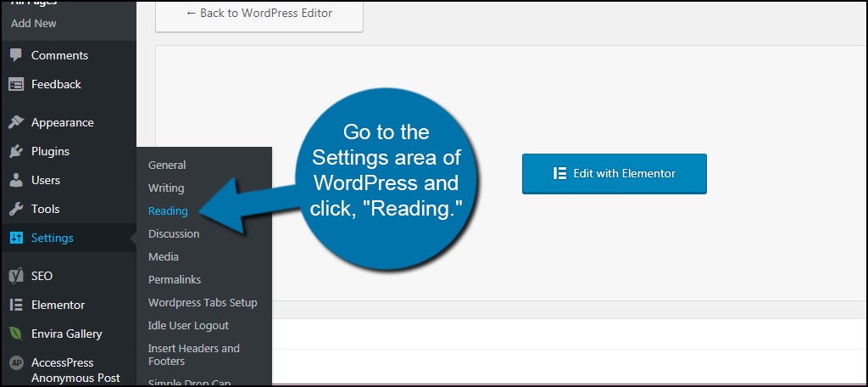Open Envira Gallery menu
Image resolution: width=868 pixels, height=387 pixels.
click(68, 334)
